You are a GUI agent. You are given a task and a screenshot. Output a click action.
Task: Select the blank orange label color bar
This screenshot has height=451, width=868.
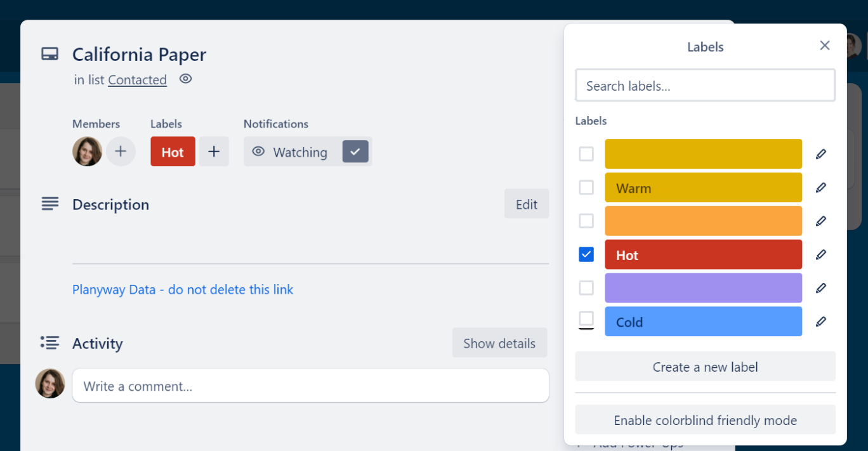tap(703, 221)
